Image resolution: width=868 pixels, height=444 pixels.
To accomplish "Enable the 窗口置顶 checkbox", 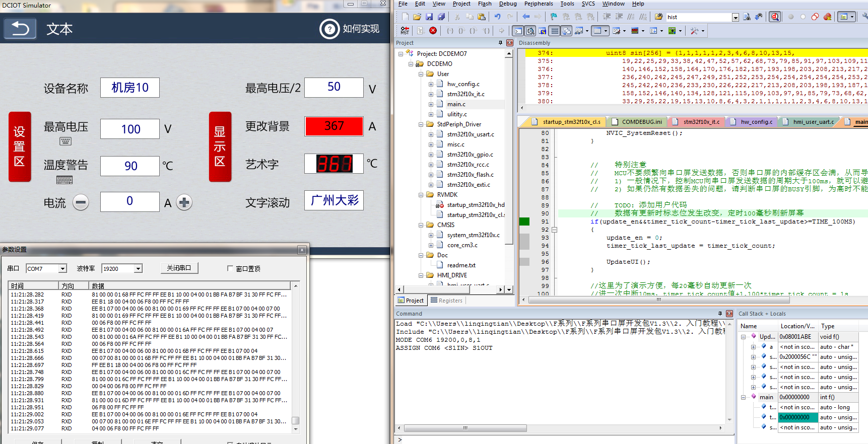I will pos(230,268).
